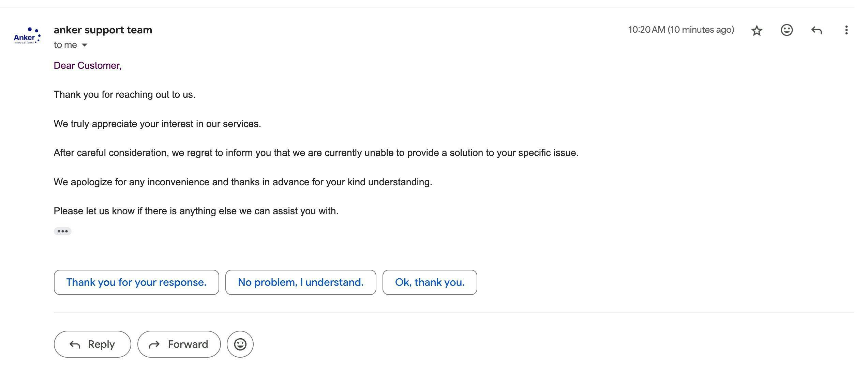Pick the 'Ok, thank you.' quick reply
868x374 pixels.
[x=430, y=282]
